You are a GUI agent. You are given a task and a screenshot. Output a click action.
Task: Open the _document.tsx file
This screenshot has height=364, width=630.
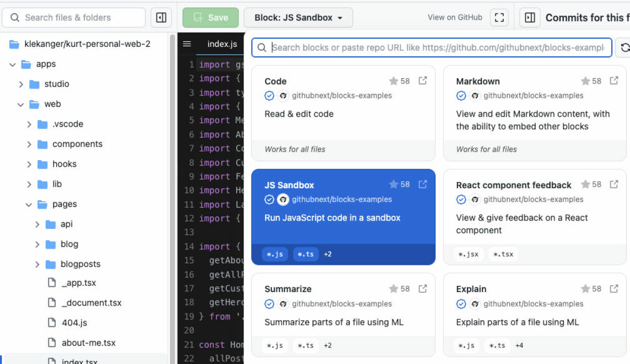[91, 303]
